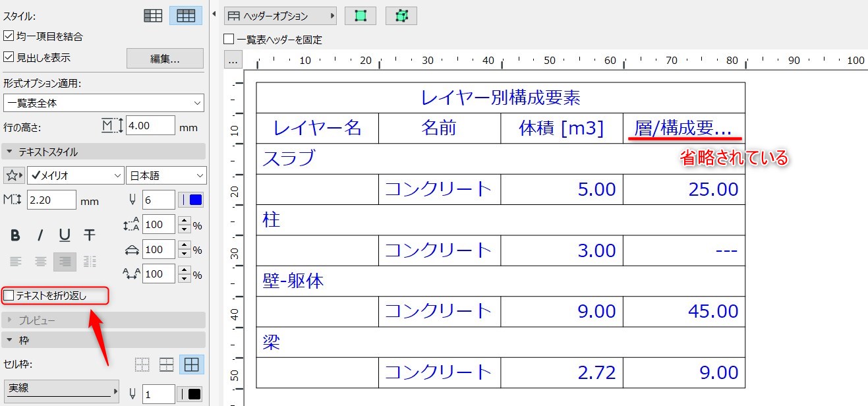This screenshot has width=868, height=406.
Task: Toggle Underline text formatting
Action: pos(65,235)
